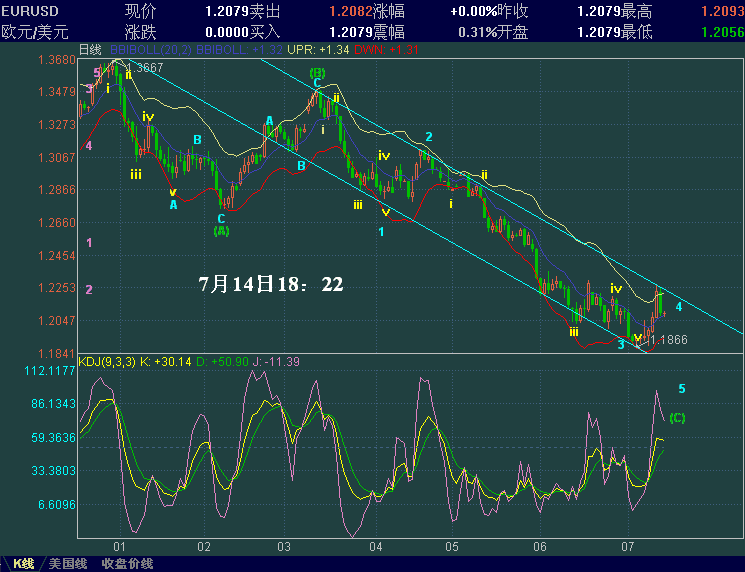Click the 欧元/美元 pair name
Image resolution: width=745 pixels, height=572 pixels.
(x=35, y=32)
